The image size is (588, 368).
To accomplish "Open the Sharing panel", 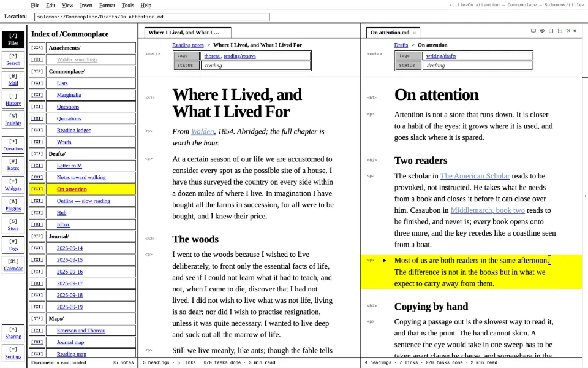I will point(13,333).
